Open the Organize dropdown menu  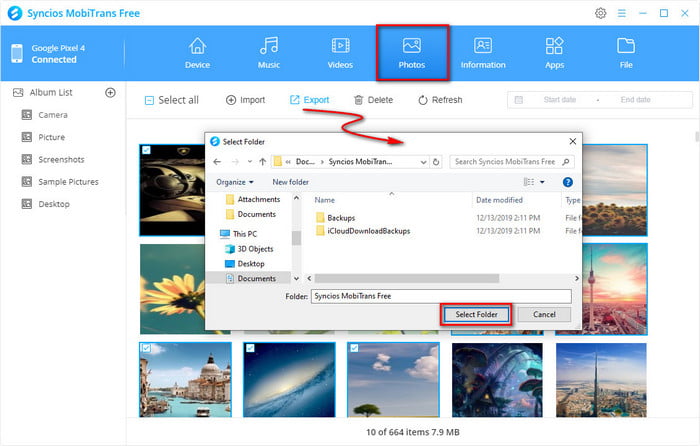(235, 182)
